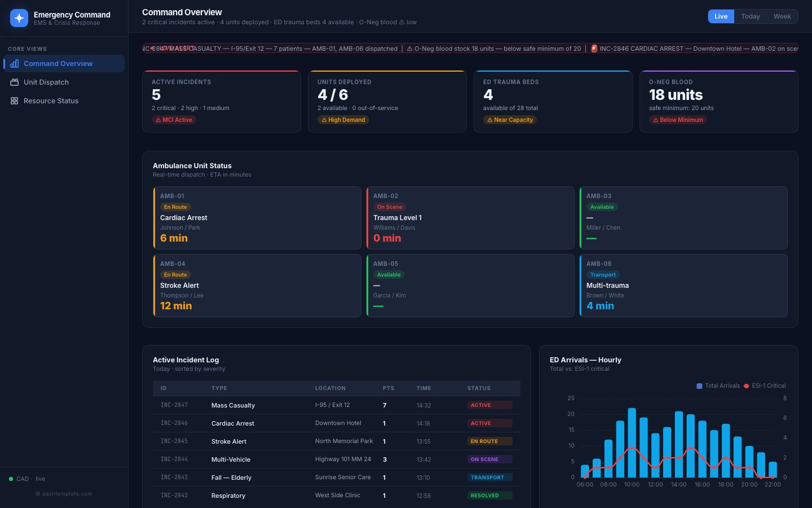This screenshot has width=812, height=508.
Task: Click the MCI Active warning triangle icon
Action: [158, 120]
